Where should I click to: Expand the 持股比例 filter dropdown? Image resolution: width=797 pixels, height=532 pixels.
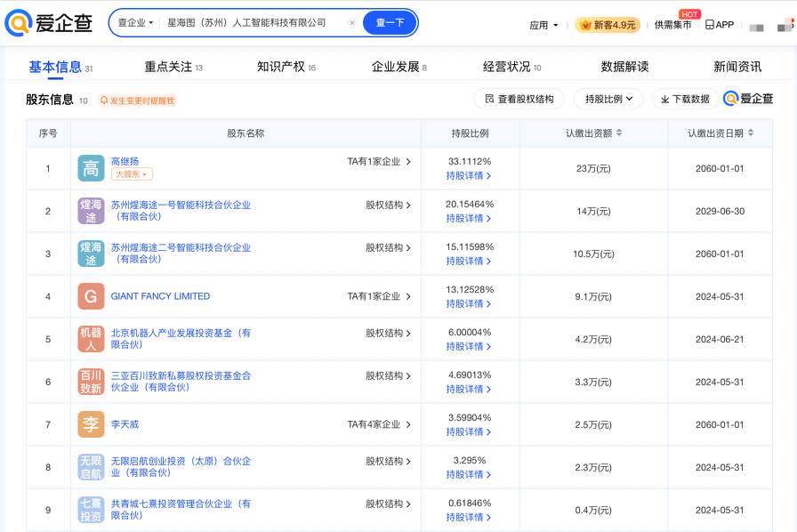click(x=609, y=99)
